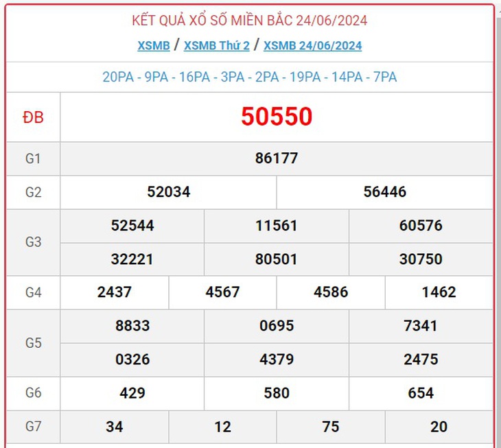Image resolution: width=501 pixels, height=448 pixels.
Task: Select the G5 number 0326
Action: [x=132, y=359]
